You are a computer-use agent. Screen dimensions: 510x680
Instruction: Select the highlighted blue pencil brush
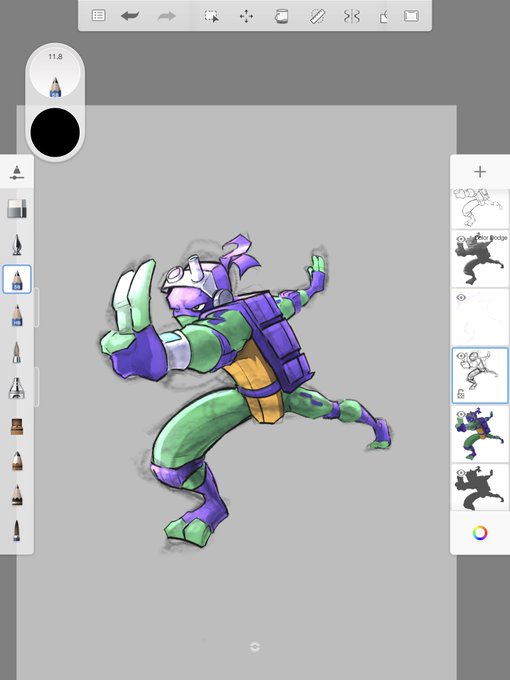click(17, 279)
